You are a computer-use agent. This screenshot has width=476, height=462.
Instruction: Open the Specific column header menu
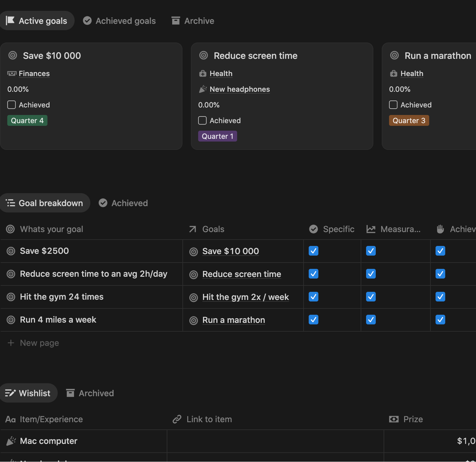(332, 229)
